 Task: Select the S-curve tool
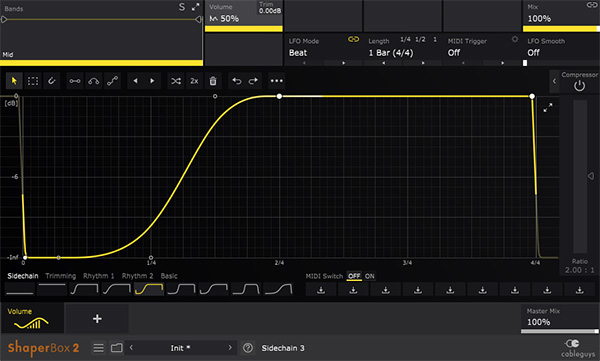click(112, 81)
